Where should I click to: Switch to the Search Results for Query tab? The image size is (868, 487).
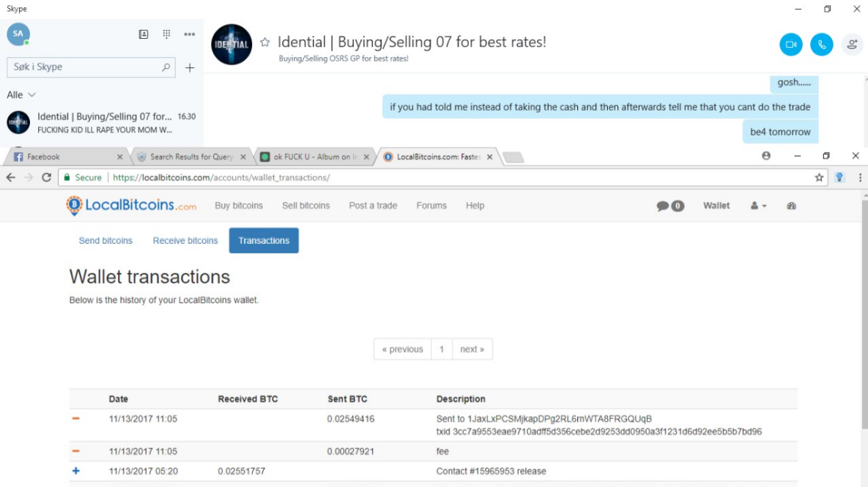coord(191,157)
